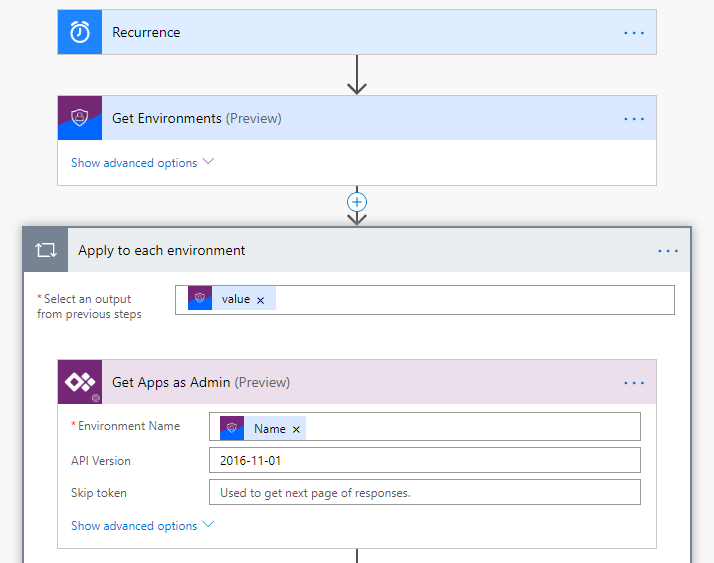Click the Skip token input field
This screenshot has height=563, width=714.
point(424,493)
